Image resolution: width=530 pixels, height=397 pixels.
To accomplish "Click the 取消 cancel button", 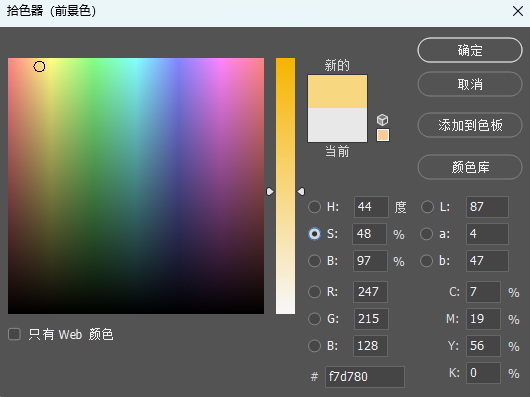I will pyautogui.click(x=470, y=84).
